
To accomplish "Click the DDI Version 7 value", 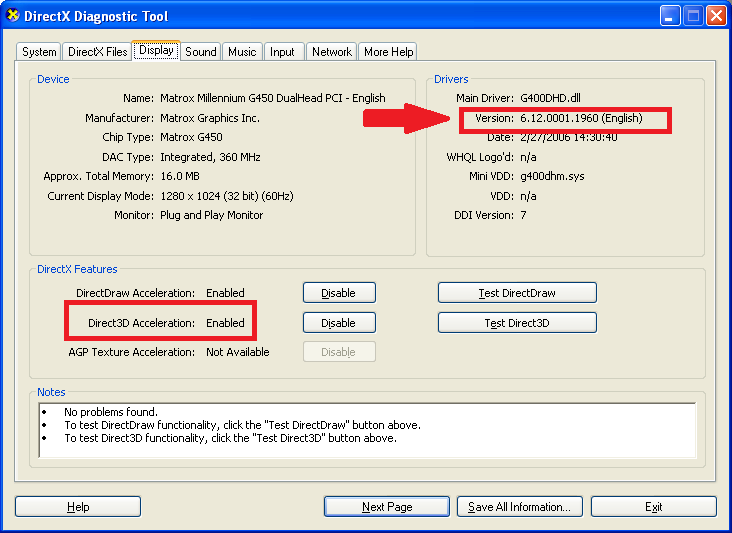I will tap(523, 215).
